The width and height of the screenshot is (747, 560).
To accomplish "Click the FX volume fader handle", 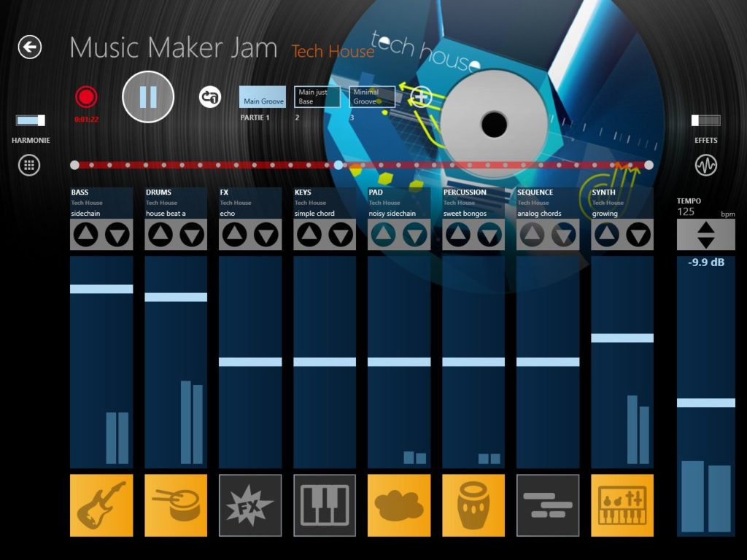I will [250, 362].
